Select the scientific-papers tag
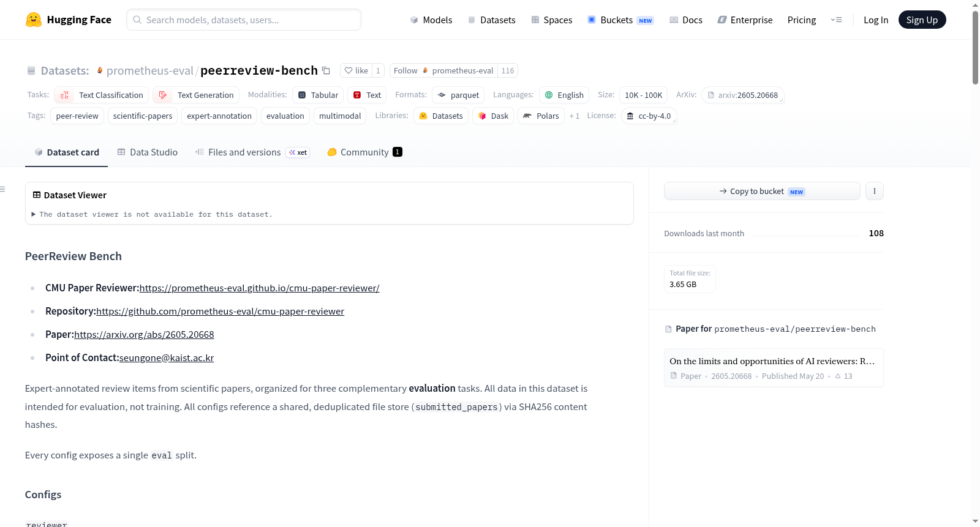This screenshot has height=527, width=980. click(x=143, y=116)
